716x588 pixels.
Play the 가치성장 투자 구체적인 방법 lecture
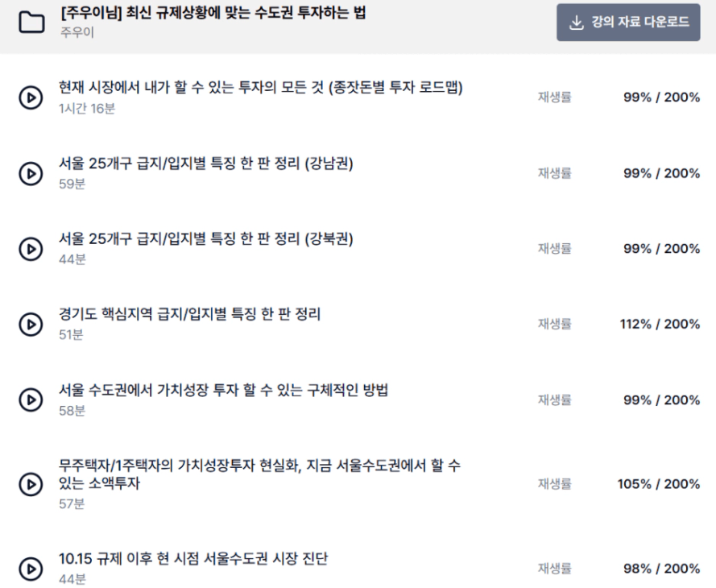[31, 400]
